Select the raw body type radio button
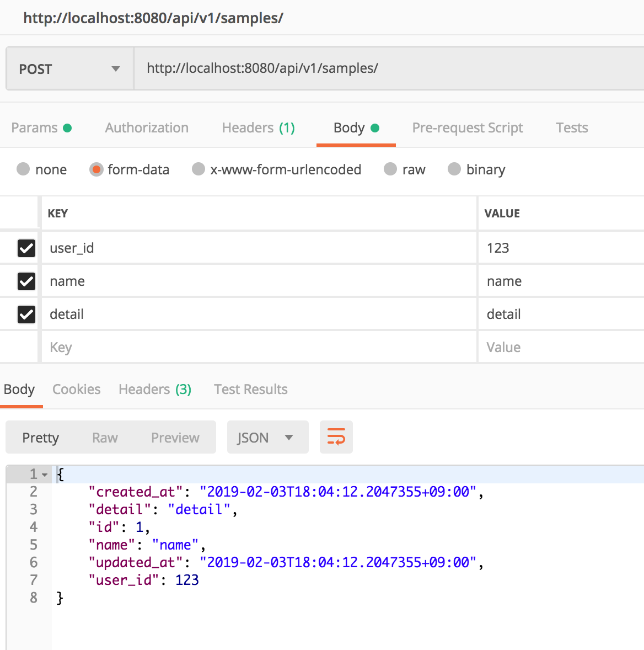 tap(390, 169)
